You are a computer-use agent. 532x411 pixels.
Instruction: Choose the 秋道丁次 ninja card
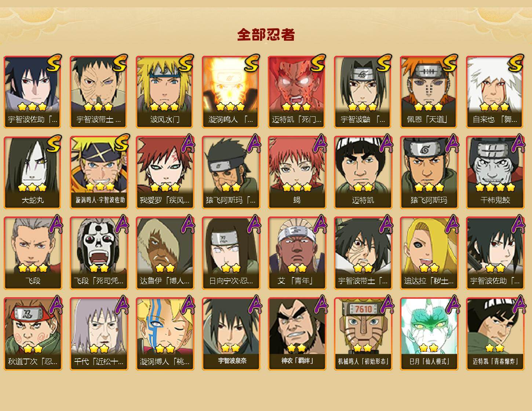tap(33, 334)
